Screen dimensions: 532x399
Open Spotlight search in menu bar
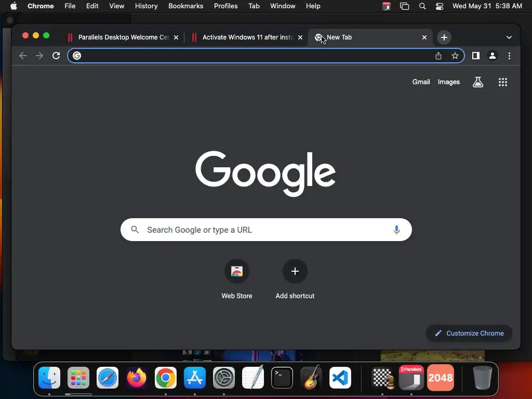422,6
